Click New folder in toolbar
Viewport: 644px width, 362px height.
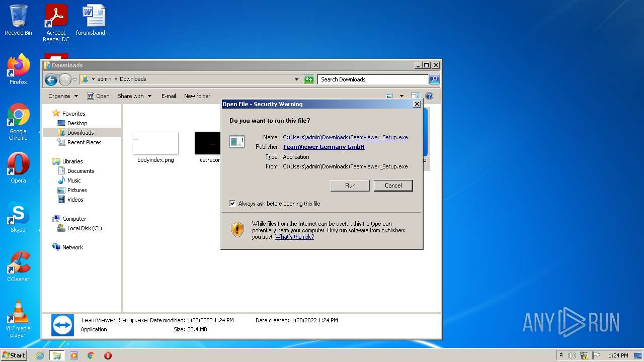pyautogui.click(x=197, y=96)
